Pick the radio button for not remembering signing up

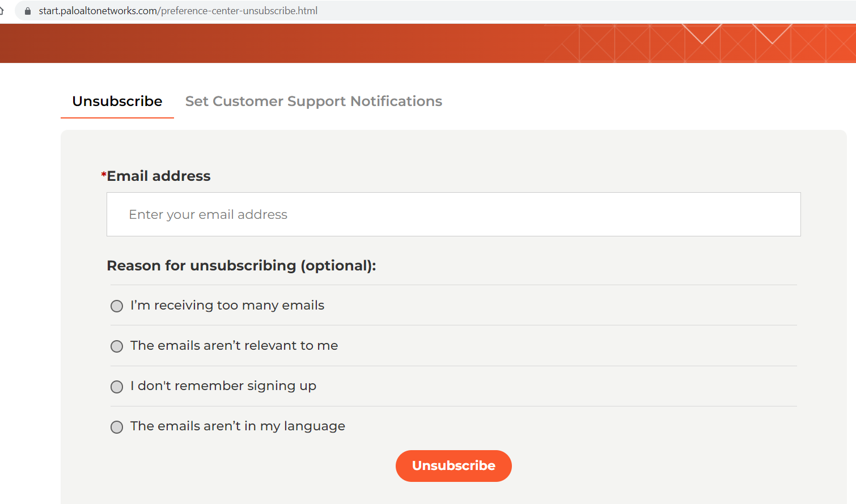coord(117,387)
